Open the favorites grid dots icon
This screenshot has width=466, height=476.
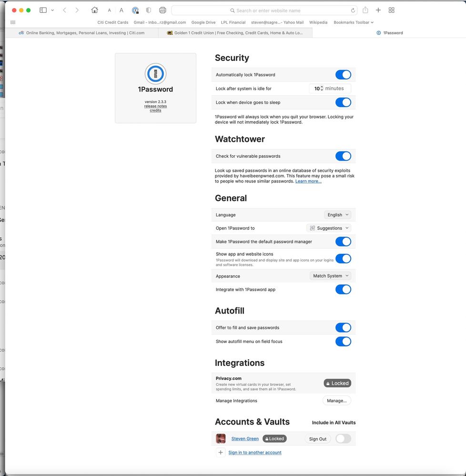[13, 22]
